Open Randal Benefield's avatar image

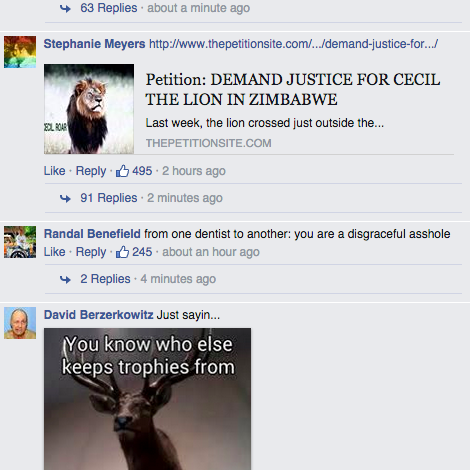(20, 242)
